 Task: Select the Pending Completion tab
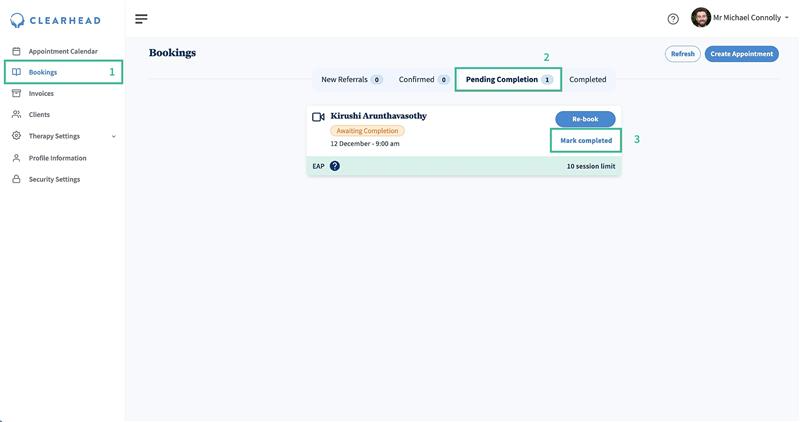click(x=508, y=80)
